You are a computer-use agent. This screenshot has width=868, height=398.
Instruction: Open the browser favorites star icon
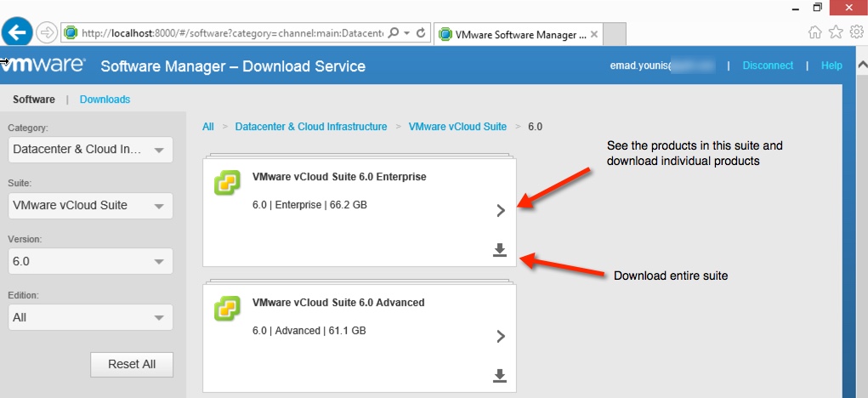(x=837, y=32)
